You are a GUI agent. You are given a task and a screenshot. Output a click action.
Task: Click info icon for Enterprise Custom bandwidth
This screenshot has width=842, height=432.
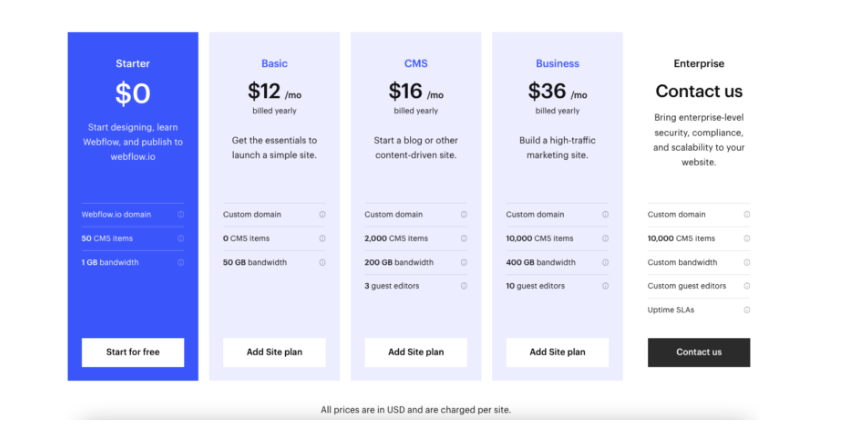point(746,262)
